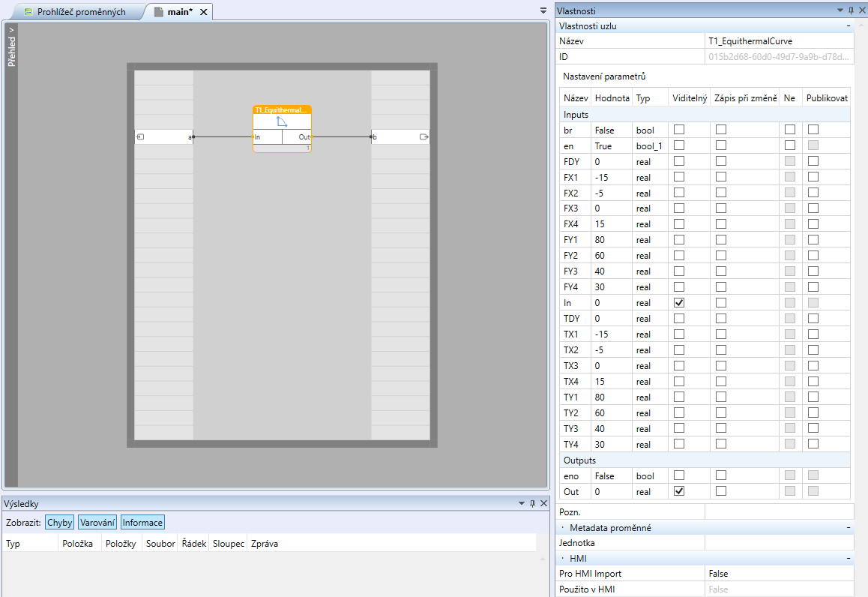Click the document icon on the main* tab
The height and width of the screenshot is (597, 868).
coord(159,12)
